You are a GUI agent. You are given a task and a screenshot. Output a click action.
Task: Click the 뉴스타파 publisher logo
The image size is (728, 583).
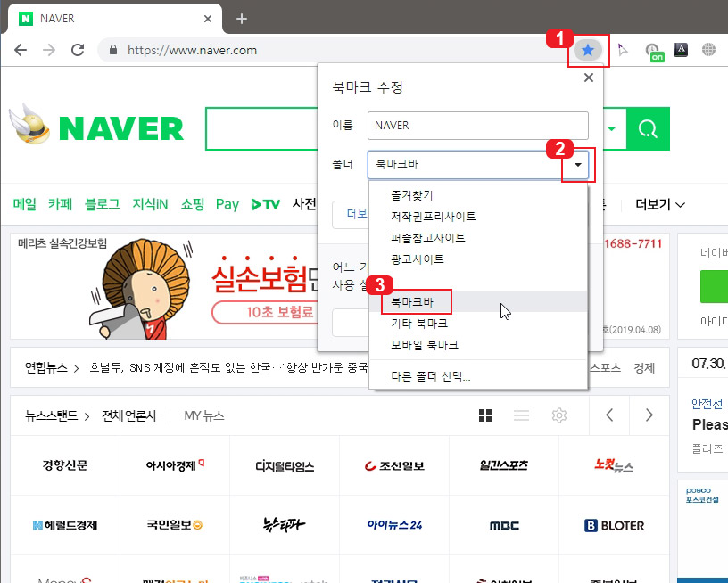(x=284, y=525)
